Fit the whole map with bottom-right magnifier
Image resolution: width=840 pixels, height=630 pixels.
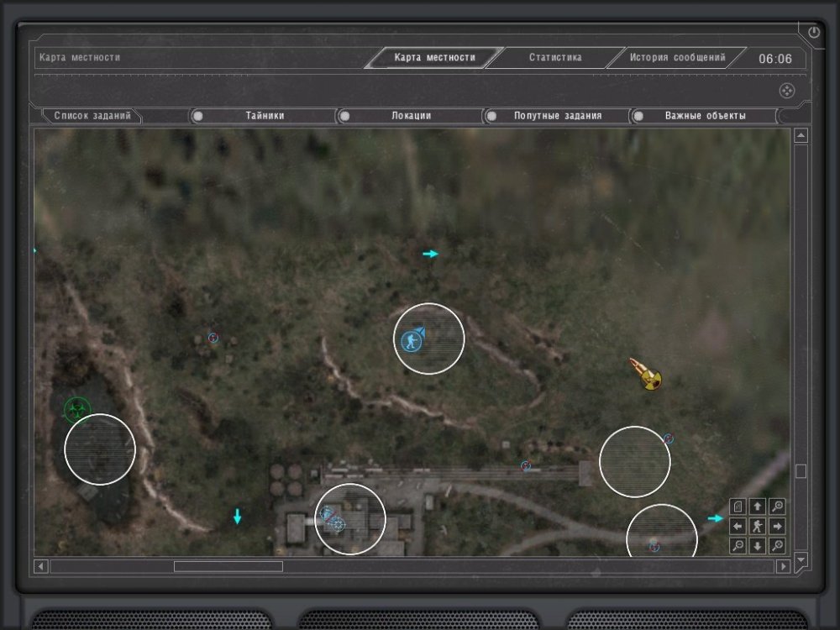pyautogui.click(x=778, y=546)
